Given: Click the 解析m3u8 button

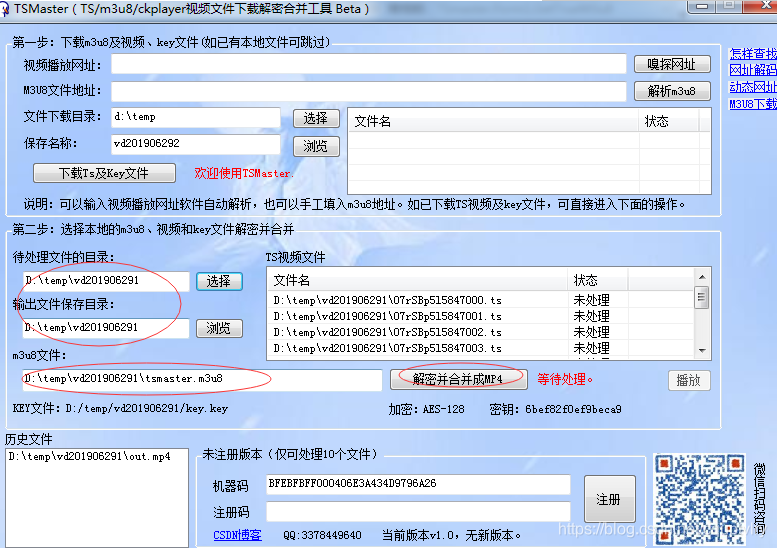Looking at the screenshot, I should point(672,91).
